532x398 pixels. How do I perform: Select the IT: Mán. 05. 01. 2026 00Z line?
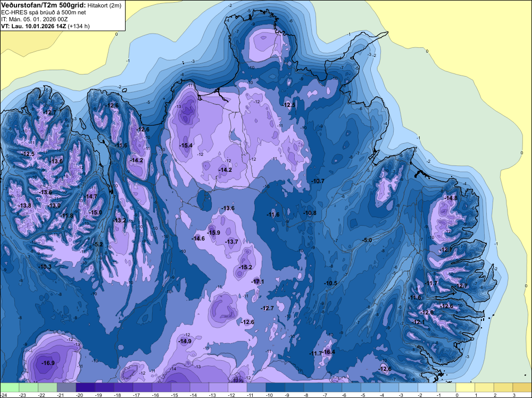tap(35, 19)
